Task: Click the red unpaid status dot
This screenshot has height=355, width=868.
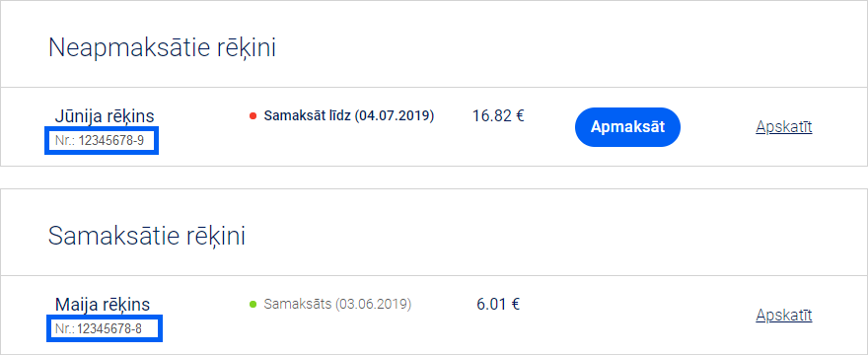Action: (253, 116)
